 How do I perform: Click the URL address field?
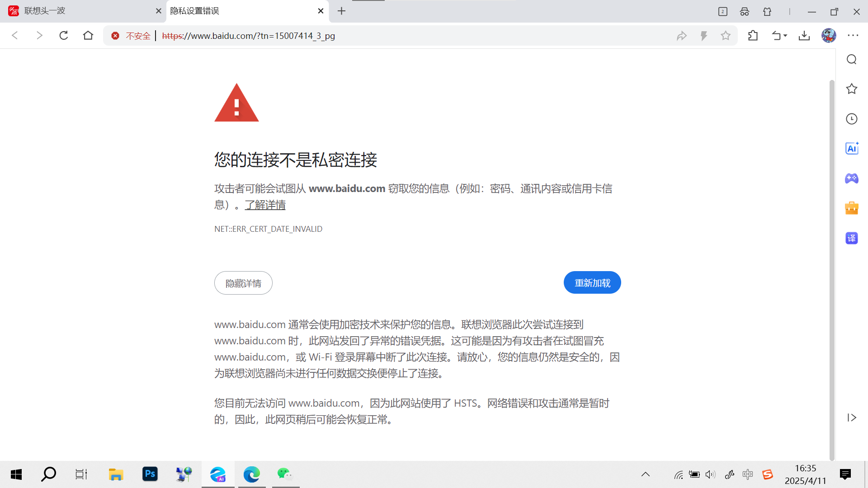click(x=407, y=36)
